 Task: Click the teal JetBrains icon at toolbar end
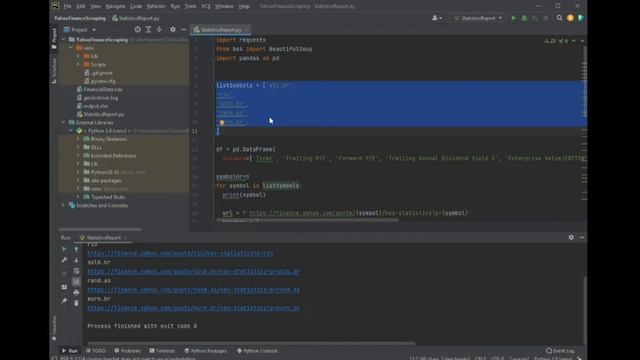tap(581, 18)
